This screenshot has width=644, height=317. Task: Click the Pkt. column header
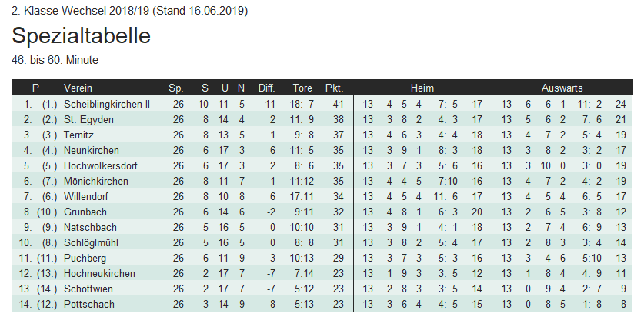(334, 88)
